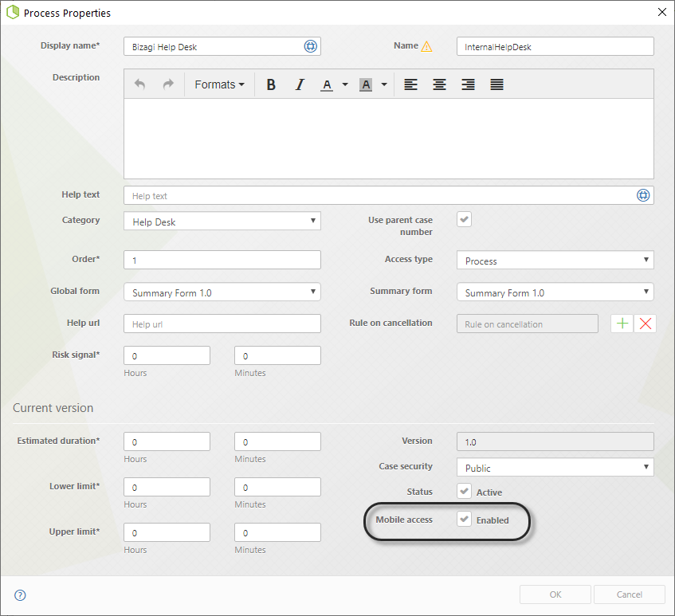Click the Lower limit Minutes field
The width and height of the screenshot is (675, 616).
coord(277,487)
